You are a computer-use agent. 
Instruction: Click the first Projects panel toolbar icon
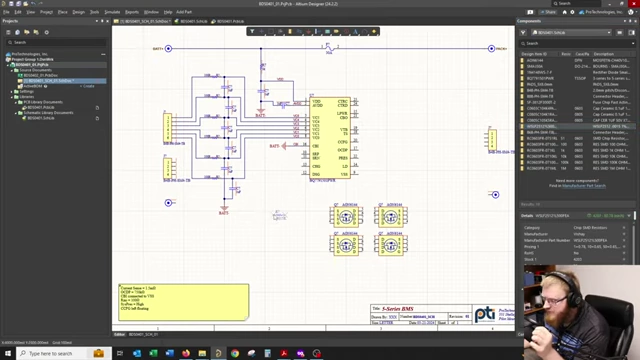[8, 32]
